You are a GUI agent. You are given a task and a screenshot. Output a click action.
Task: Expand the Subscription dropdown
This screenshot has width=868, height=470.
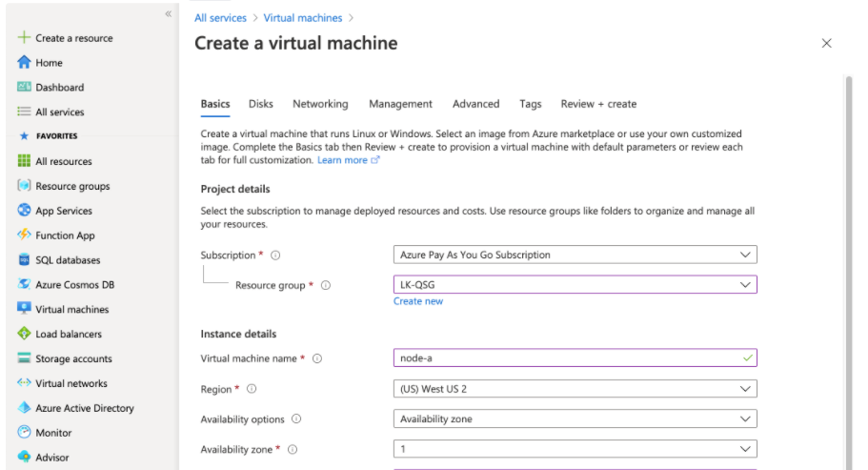575,255
